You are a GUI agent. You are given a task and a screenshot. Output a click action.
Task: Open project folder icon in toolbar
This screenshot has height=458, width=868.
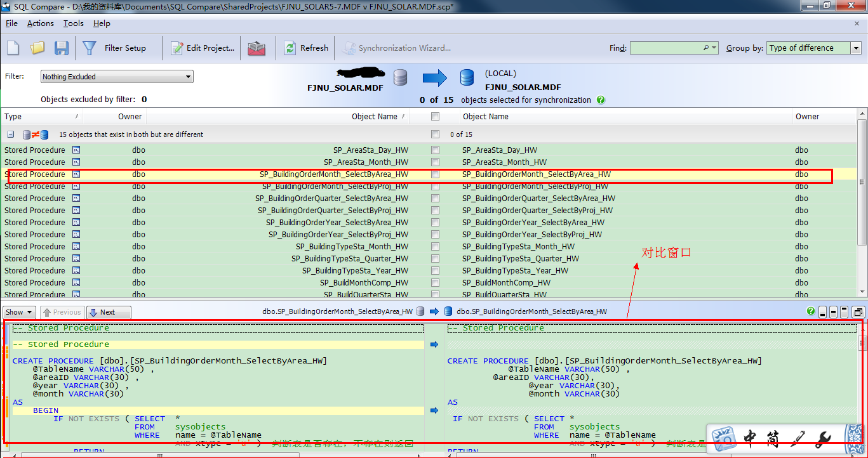(37, 48)
